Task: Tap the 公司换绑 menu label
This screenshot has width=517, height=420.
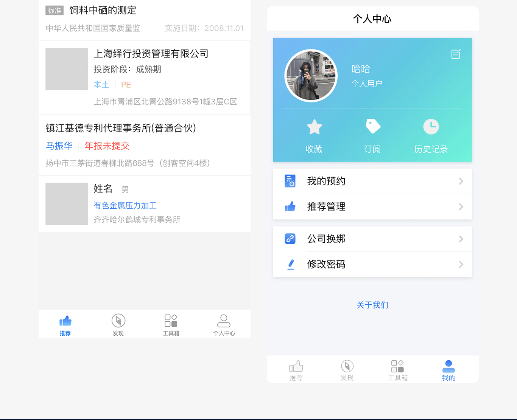Action: pyautogui.click(x=326, y=239)
